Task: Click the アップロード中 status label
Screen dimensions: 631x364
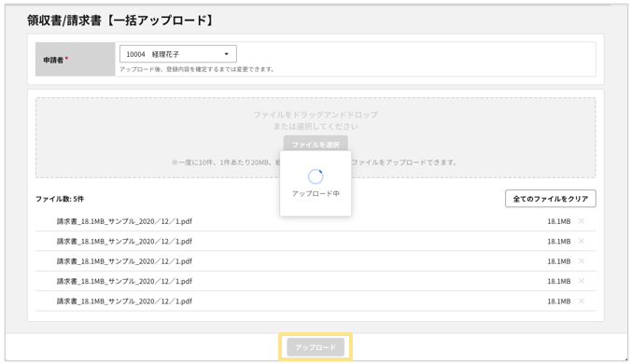Action: (315, 193)
